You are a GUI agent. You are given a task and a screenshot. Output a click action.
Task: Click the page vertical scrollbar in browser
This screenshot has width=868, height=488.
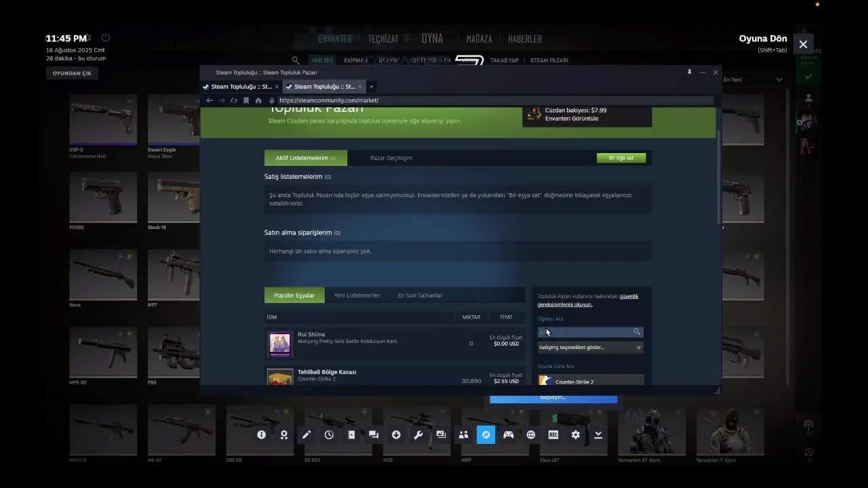718,176
